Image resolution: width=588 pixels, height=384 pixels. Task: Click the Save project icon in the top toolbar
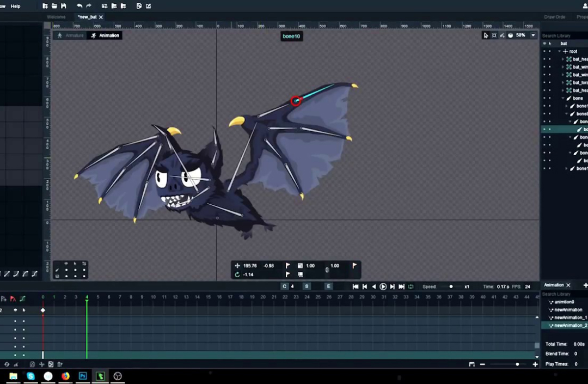(64, 6)
